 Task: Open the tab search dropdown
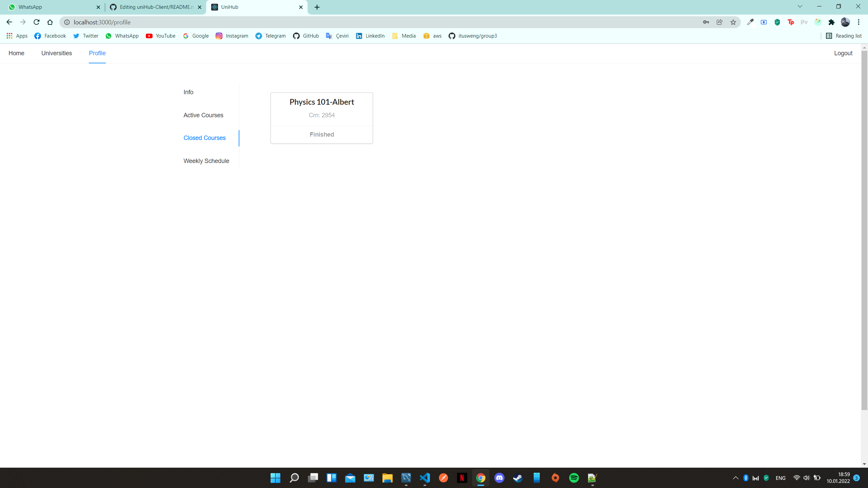click(x=799, y=7)
